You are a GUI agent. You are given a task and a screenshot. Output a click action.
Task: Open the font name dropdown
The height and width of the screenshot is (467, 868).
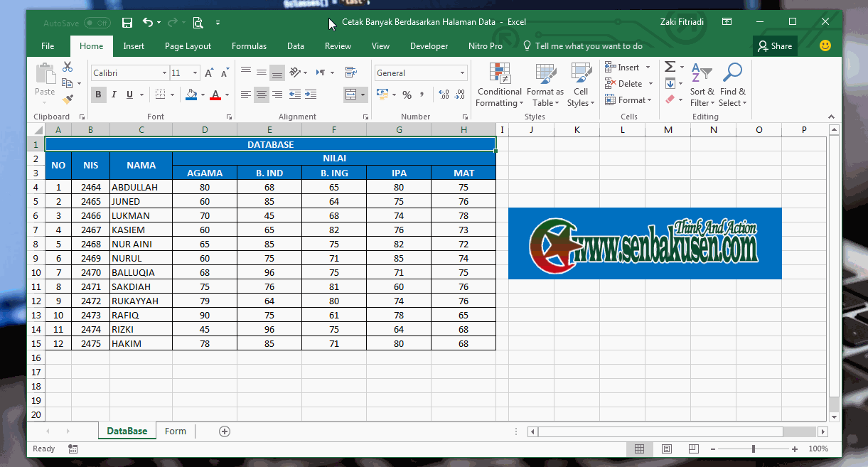point(163,72)
